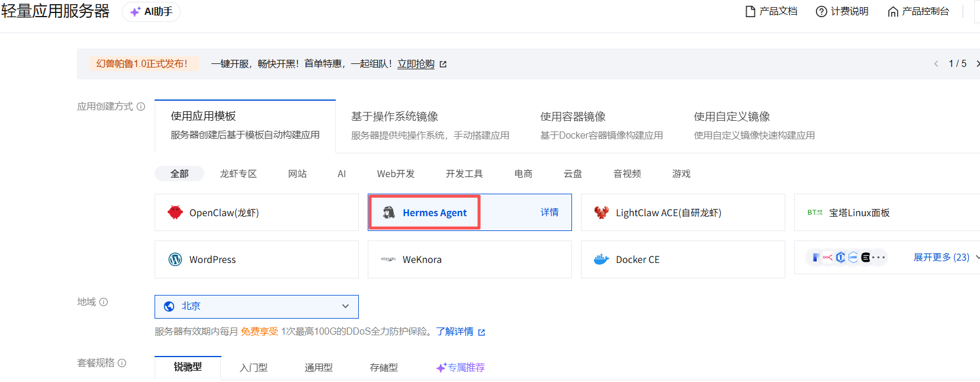980x382 pixels.
Task: Select the 基于操作系统镜像 tab
Action: click(x=430, y=126)
